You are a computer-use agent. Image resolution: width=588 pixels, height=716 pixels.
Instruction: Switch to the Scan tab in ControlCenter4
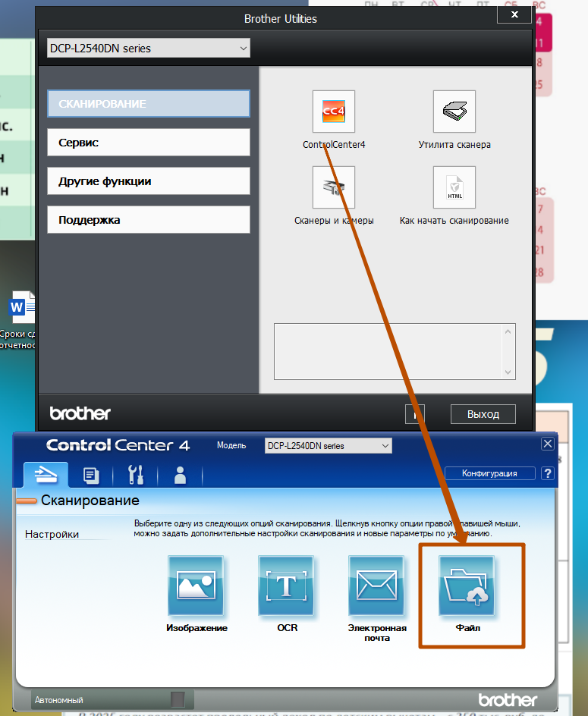pyautogui.click(x=46, y=475)
